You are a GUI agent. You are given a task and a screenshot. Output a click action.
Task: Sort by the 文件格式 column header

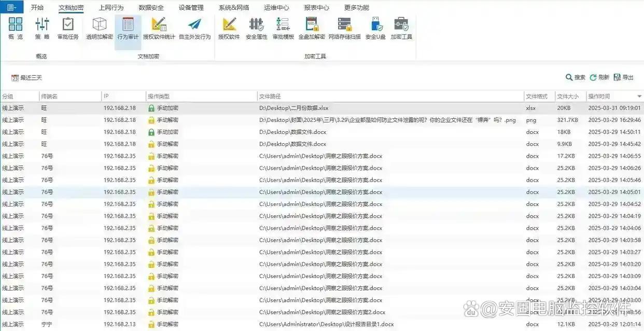539,96
